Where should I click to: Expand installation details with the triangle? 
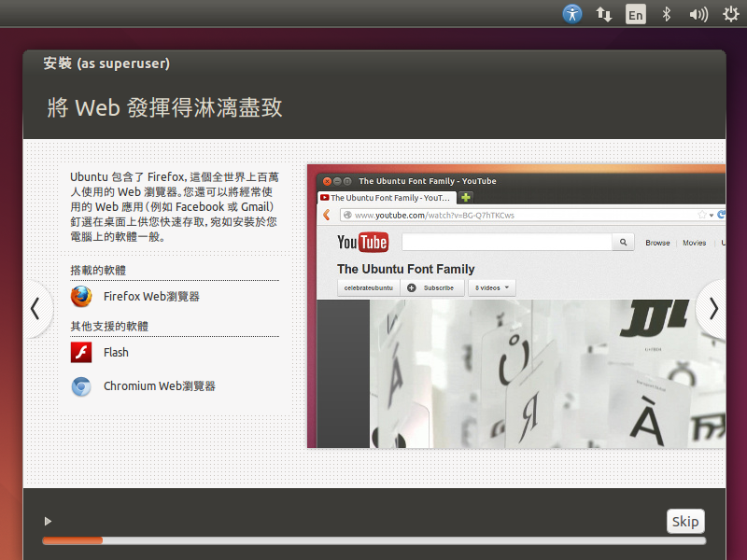(48, 521)
